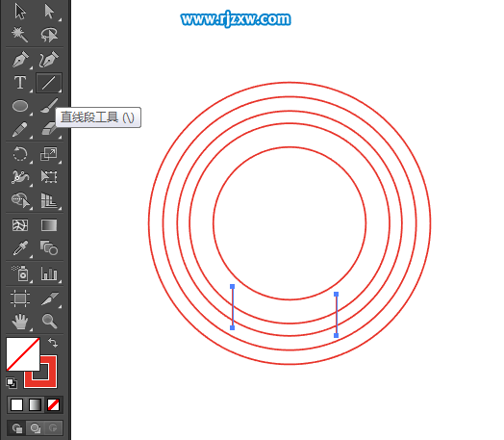Select the Direct Selection tool
This screenshot has height=440, width=504.
(x=49, y=12)
